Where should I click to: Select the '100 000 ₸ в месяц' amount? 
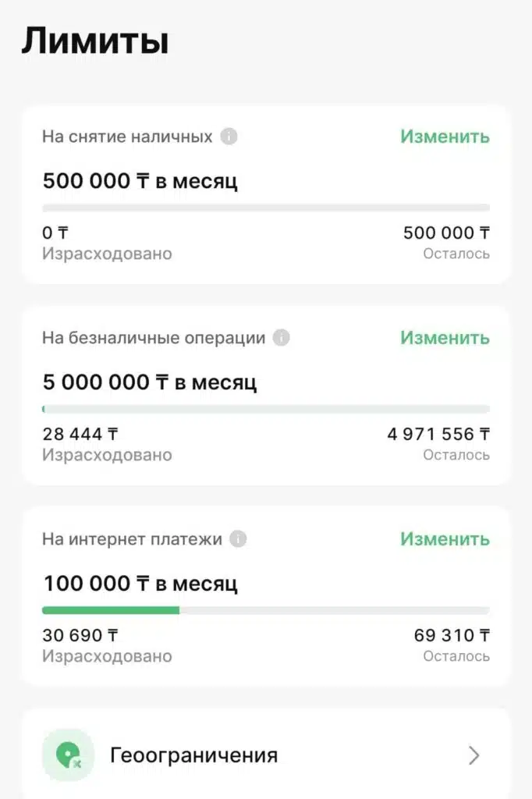[x=140, y=584]
